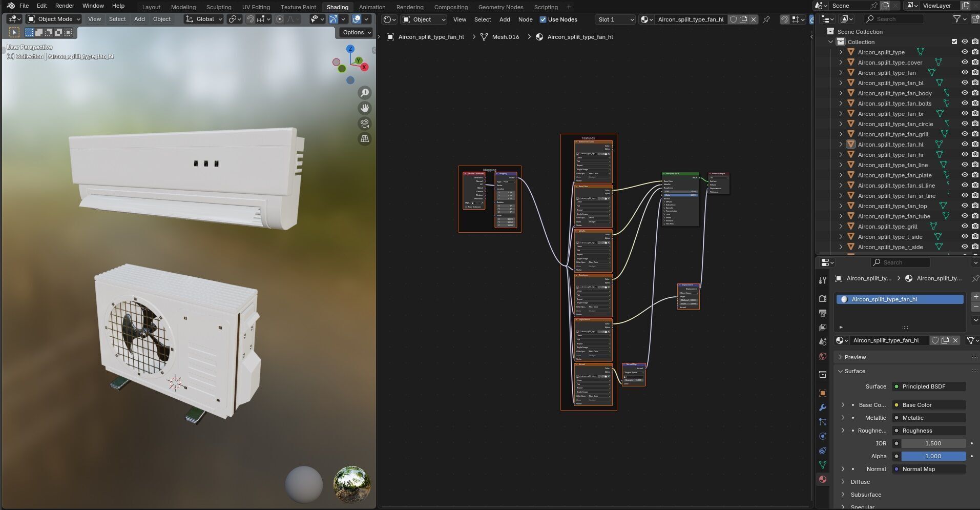Open the outliner filter funnel
980x510 pixels.
(956, 19)
